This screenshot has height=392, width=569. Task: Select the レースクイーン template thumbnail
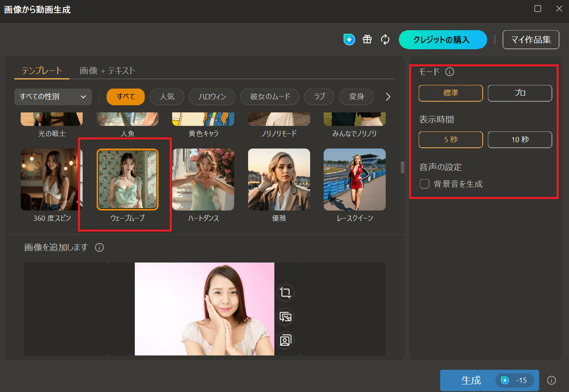click(354, 180)
